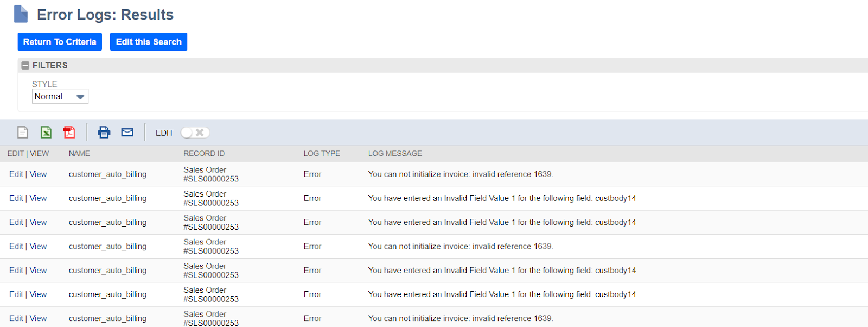Sort by the NAME column header
The width and height of the screenshot is (868, 327).
click(79, 154)
